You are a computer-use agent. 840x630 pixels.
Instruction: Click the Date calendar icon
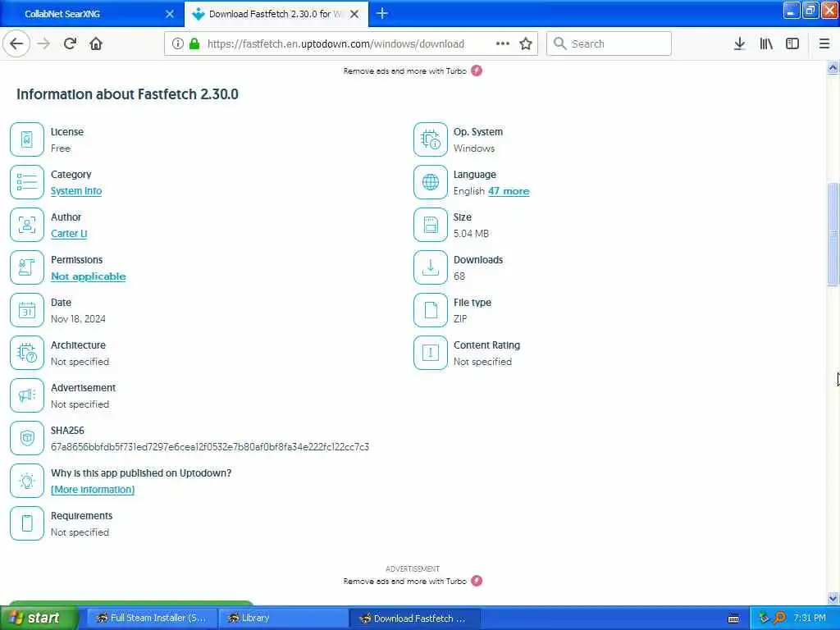(27, 309)
